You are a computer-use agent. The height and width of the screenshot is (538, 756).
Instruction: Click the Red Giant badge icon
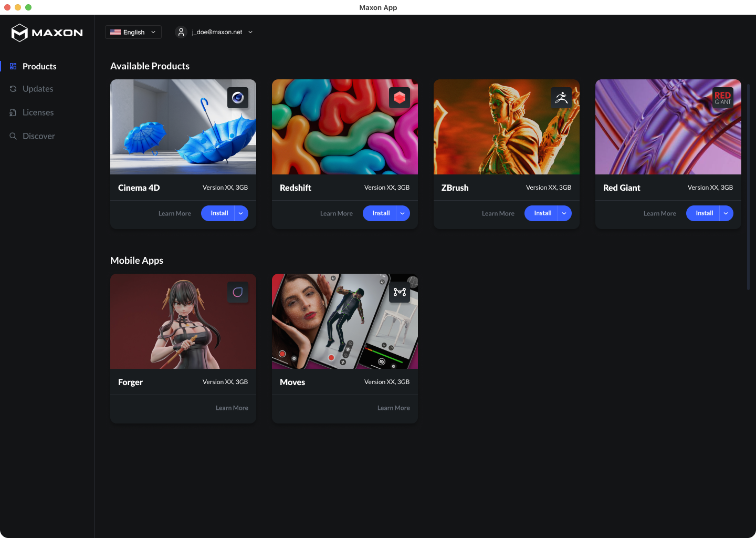(x=723, y=98)
